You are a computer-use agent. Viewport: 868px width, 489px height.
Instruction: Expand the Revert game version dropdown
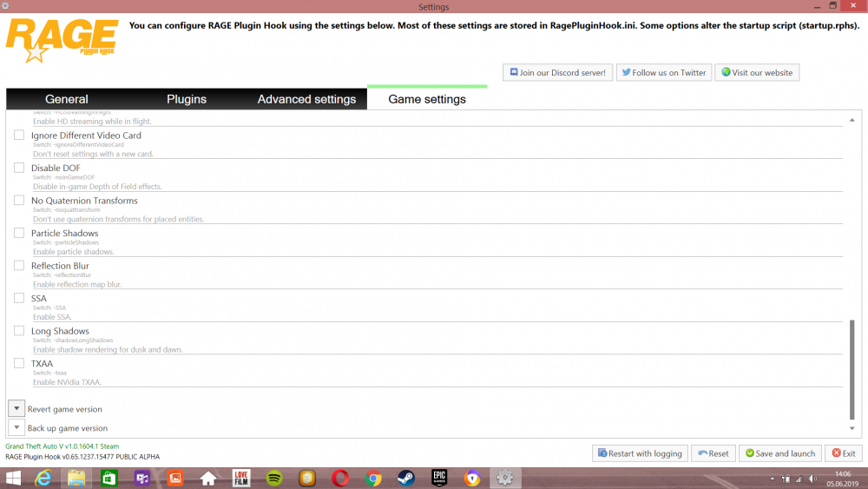16,409
